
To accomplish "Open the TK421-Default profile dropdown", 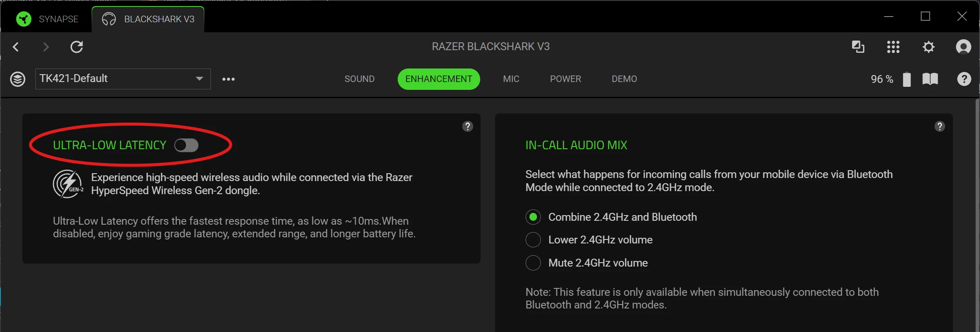I will pyautogui.click(x=123, y=79).
